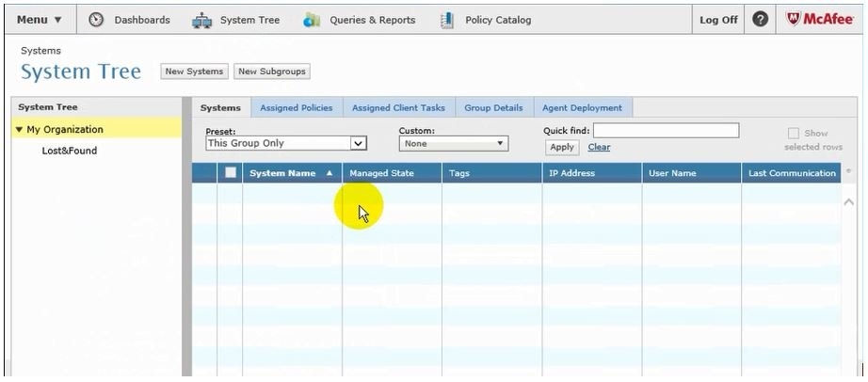Click the sort arrow on System Name
Image resolution: width=868 pixels, height=382 pixels.
coord(330,173)
